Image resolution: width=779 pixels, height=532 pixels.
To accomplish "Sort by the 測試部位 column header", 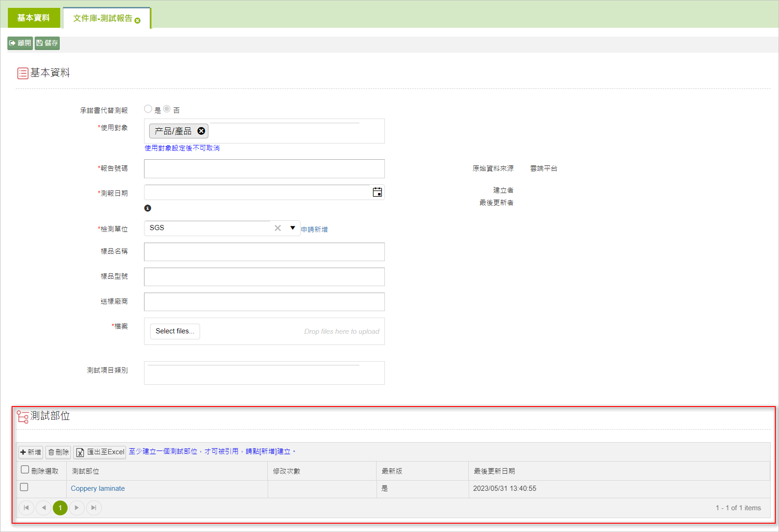I will click(x=85, y=471).
